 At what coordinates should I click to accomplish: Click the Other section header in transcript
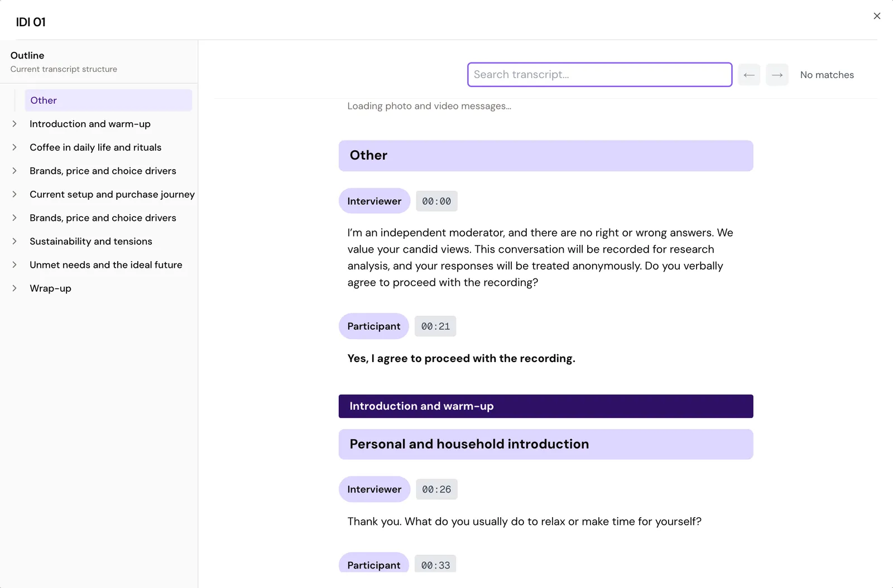click(546, 156)
